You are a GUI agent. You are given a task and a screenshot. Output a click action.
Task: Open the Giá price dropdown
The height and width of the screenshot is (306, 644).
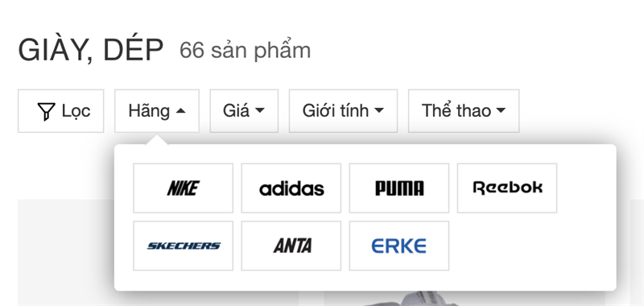click(x=244, y=111)
